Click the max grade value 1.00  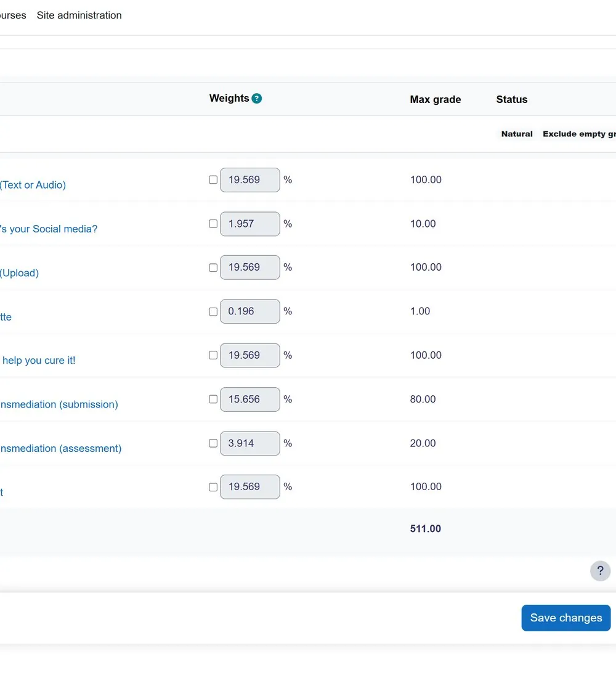pos(420,311)
